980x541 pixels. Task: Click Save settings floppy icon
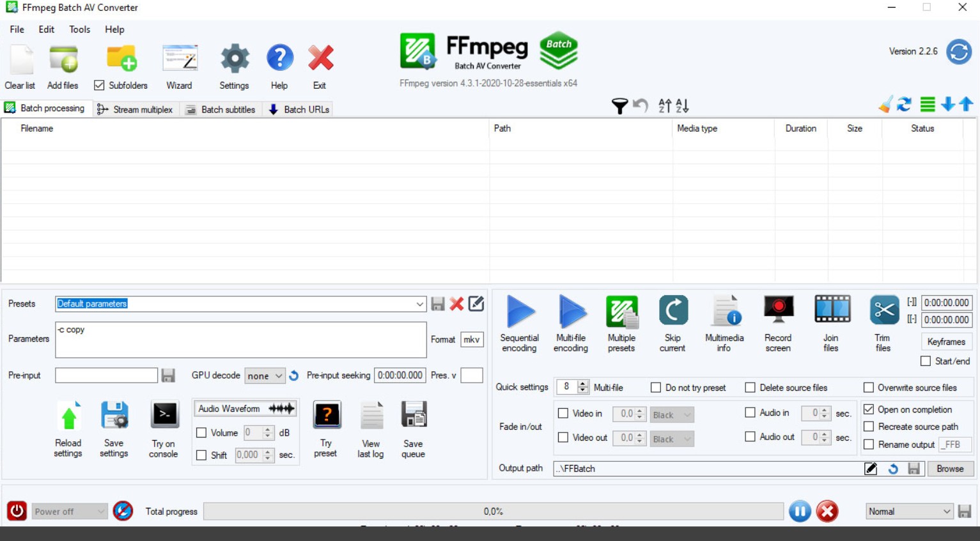pyautogui.click(x=114, y=416)
